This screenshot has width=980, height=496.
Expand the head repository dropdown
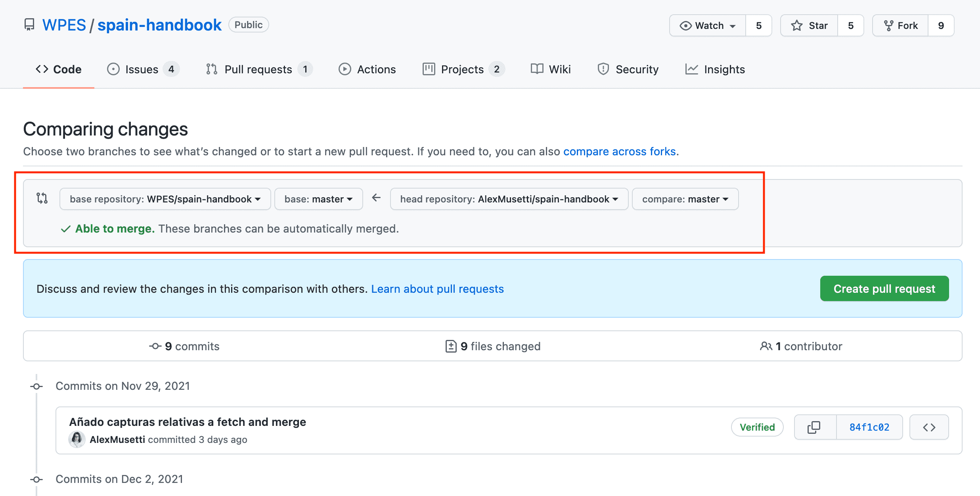pyautogui.click(x=509, y=199)
